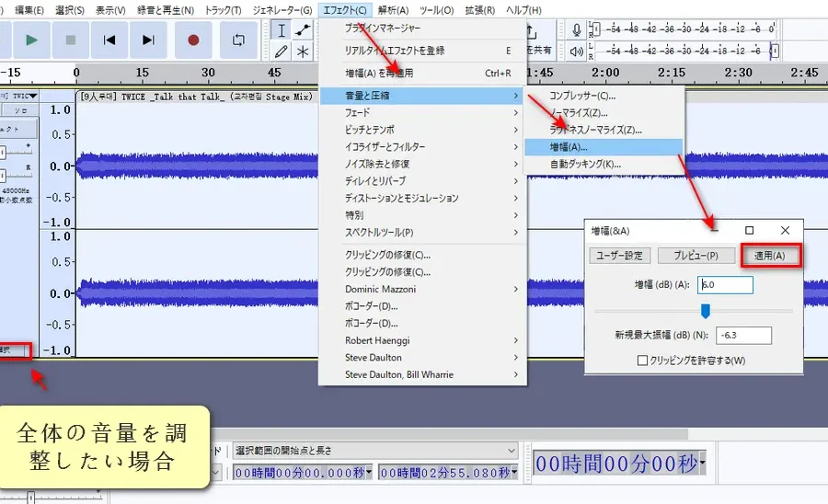Image resolution: width=828 pixels, height=504 pixels.
Task: Open the ヘルプ(H) menu
Action: tap(523, 10)
